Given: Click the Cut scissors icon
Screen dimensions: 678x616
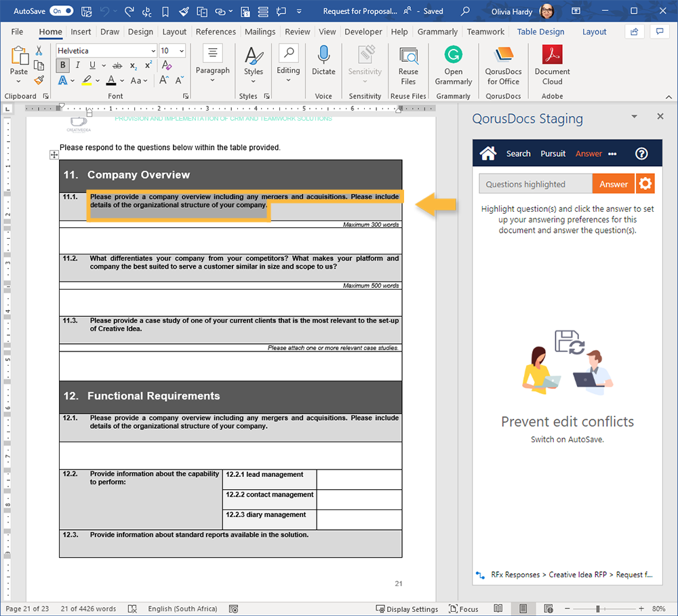Looking at the screenshot, I should [x=39, y=51].
